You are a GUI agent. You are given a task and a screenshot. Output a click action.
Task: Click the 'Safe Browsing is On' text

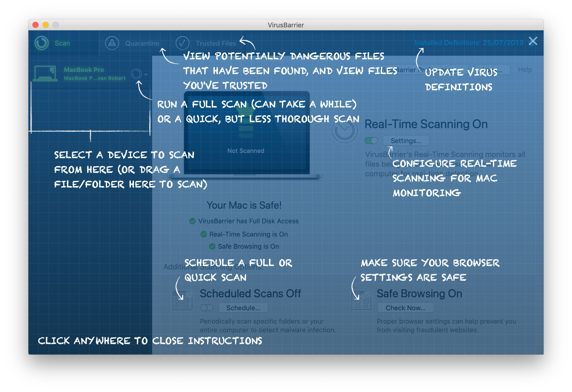(248, 246)
